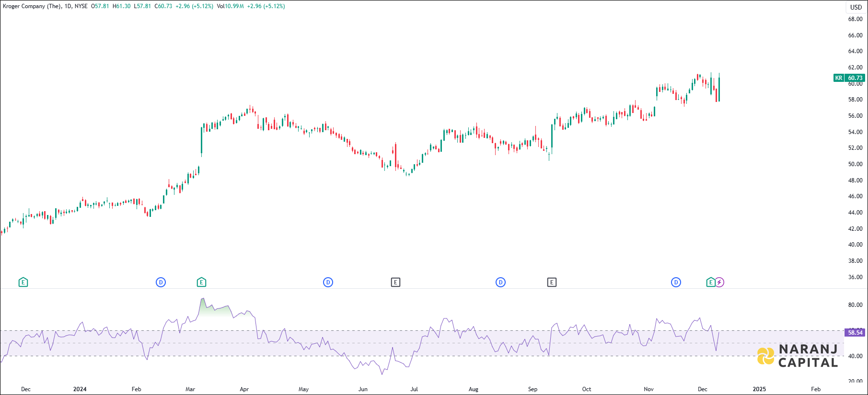Open the dividend marker dated November 2024
The width and height of the screenshot is (868, 395).
(676, 282)
